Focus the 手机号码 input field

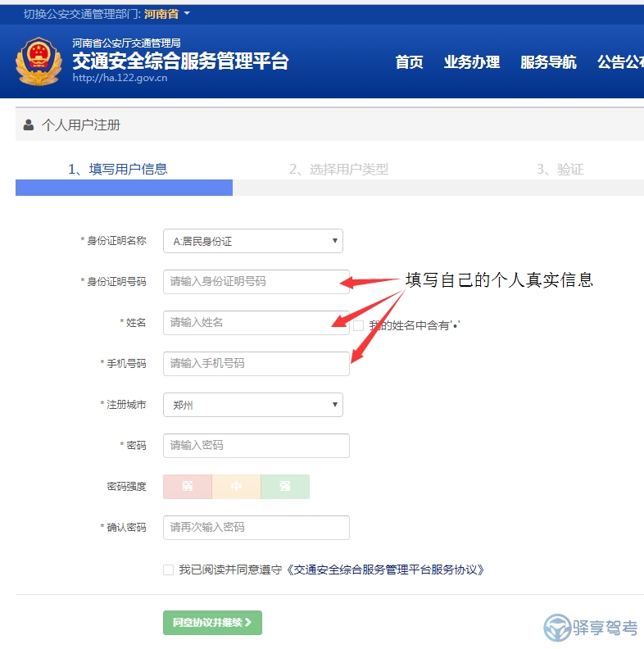(x=256, y=364)
